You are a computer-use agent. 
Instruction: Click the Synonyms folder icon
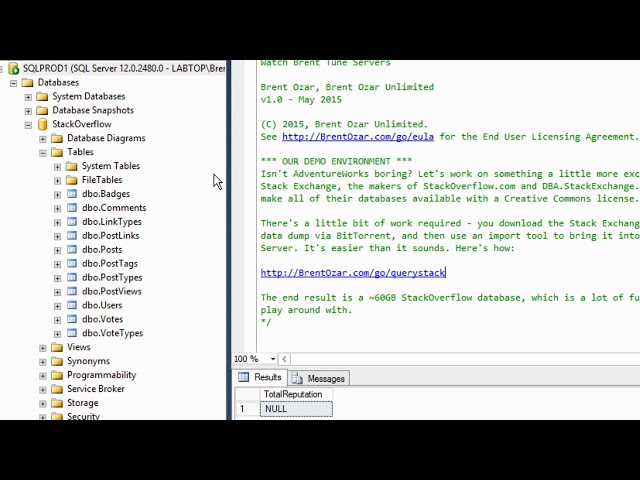(57, 361)
